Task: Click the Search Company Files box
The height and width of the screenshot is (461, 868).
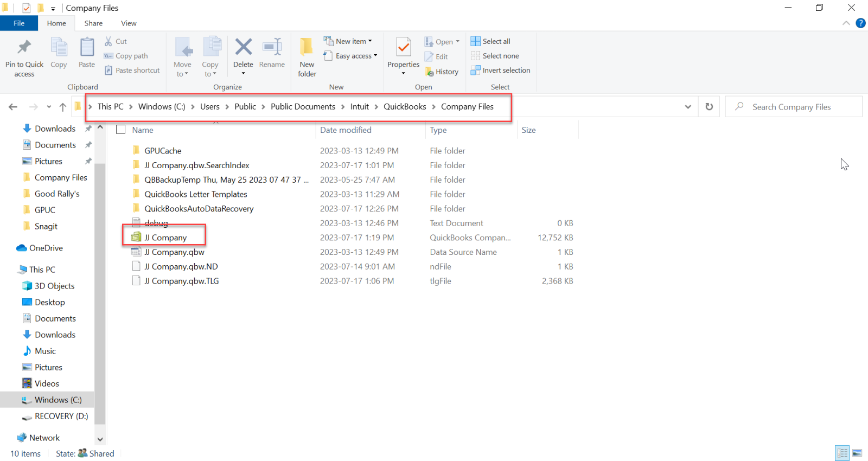Action: coord(794,107)
